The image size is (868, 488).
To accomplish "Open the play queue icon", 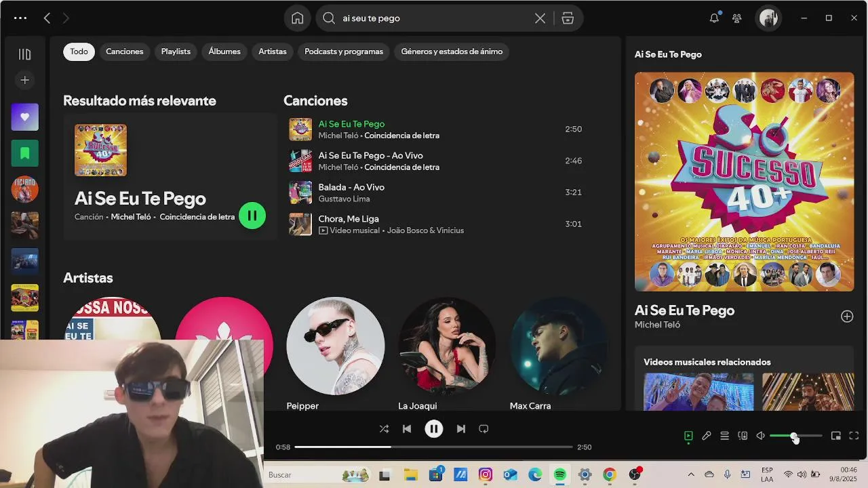I will [724, 436].
